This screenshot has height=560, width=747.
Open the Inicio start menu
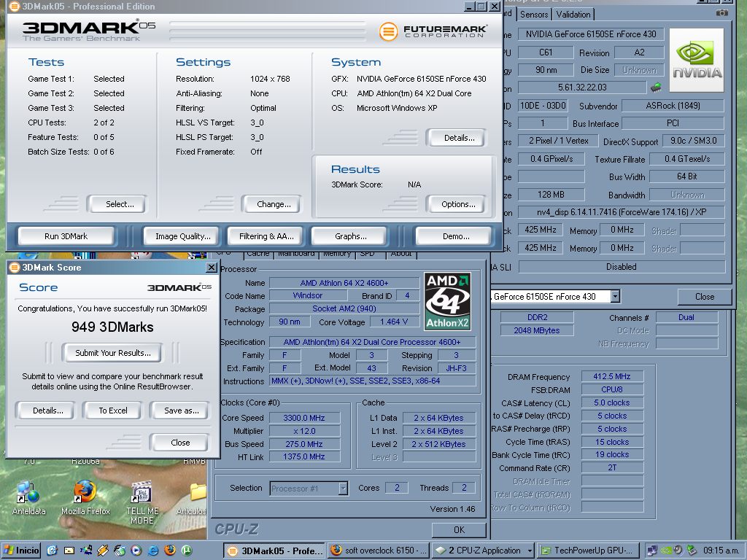[21, 550]
